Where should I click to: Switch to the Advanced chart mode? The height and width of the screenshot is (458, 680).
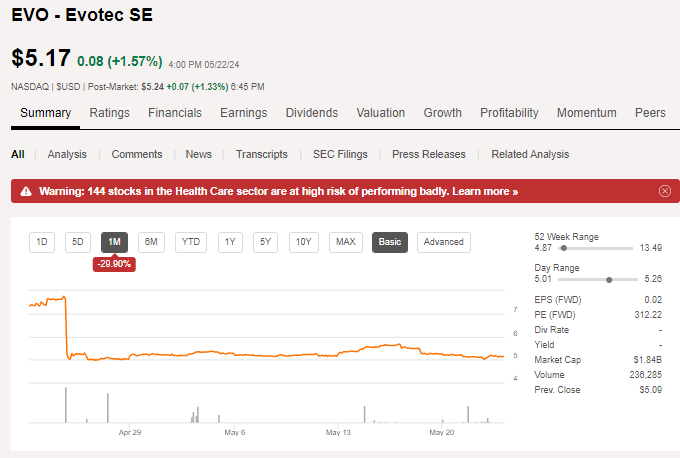click(443, 242)
